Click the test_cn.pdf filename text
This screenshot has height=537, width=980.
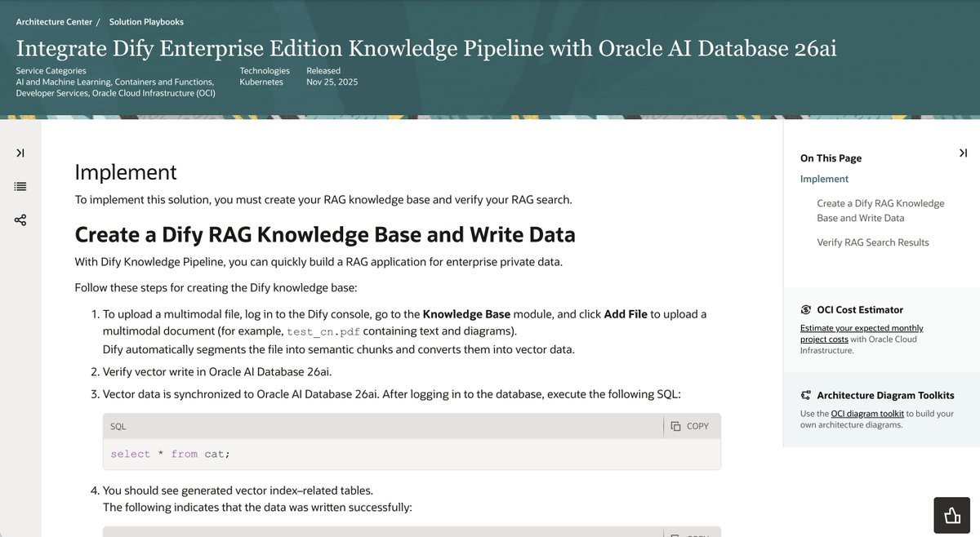[x=324, y=331]
